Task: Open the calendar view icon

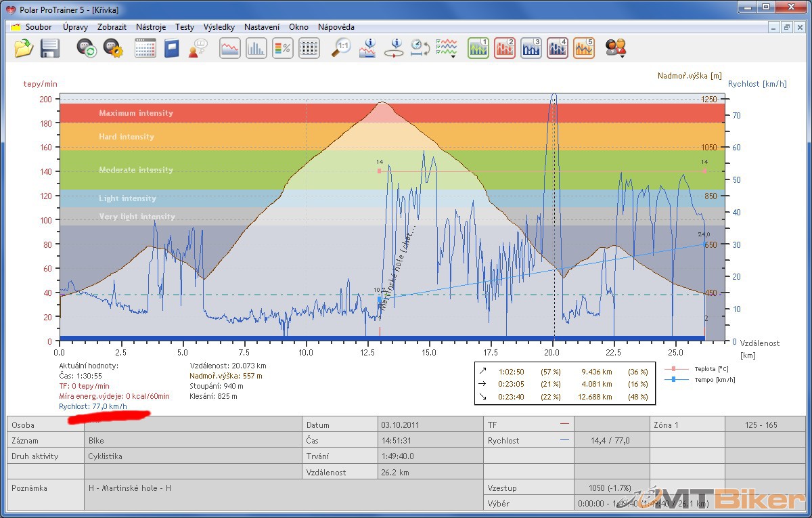Action: (x=145, y=48)
